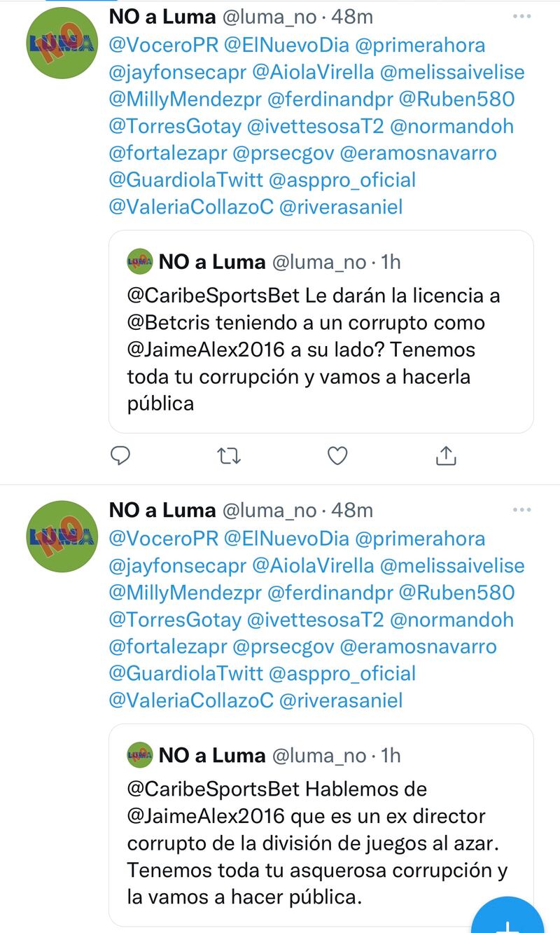Open @TorresGotay mention in second tweet
Viewport: 560px width, 933px height.
tap(175, 619)
